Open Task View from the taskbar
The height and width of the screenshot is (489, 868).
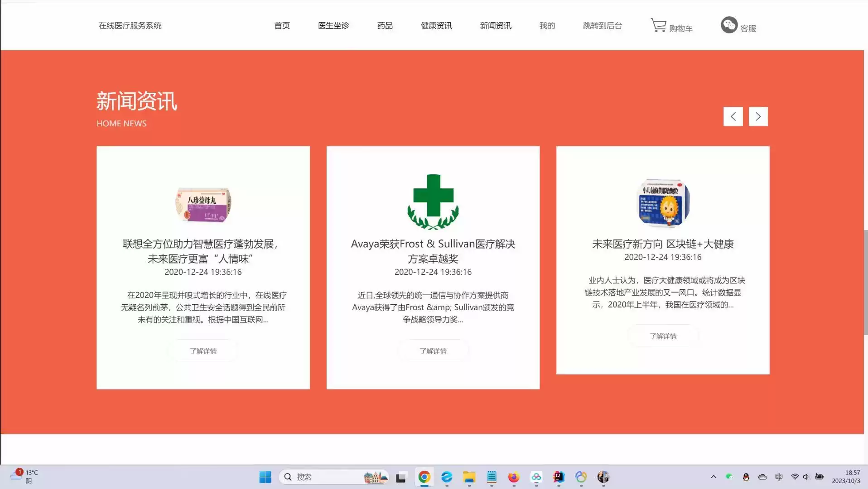pyautogui.click(x=400, y=477)
